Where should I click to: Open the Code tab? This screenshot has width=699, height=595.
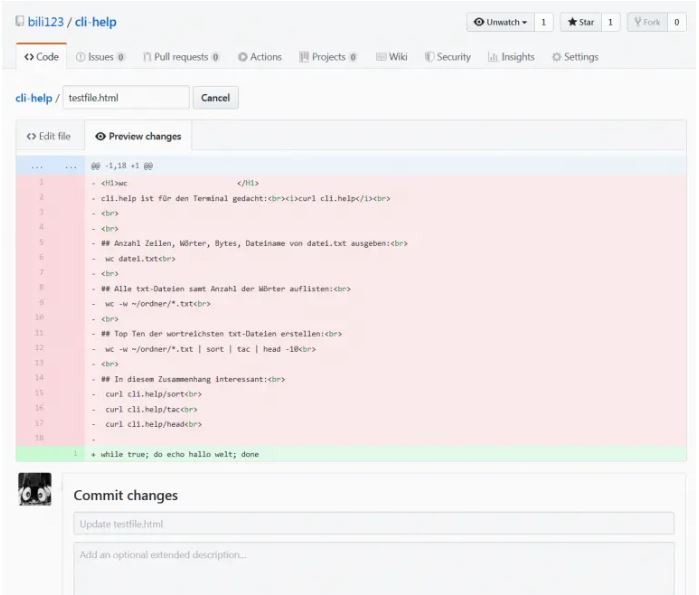coord(41,57)
